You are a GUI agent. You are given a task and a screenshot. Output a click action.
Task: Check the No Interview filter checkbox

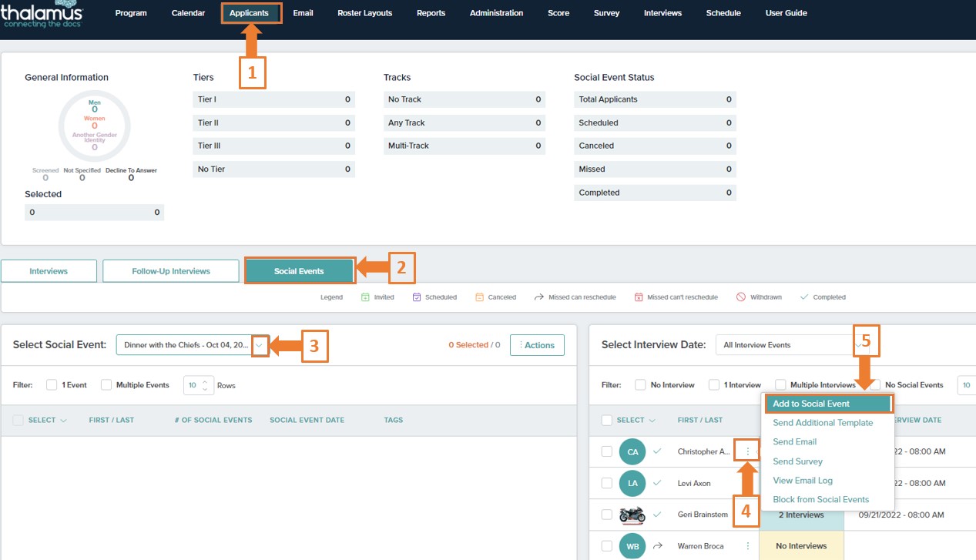[640, 385]
